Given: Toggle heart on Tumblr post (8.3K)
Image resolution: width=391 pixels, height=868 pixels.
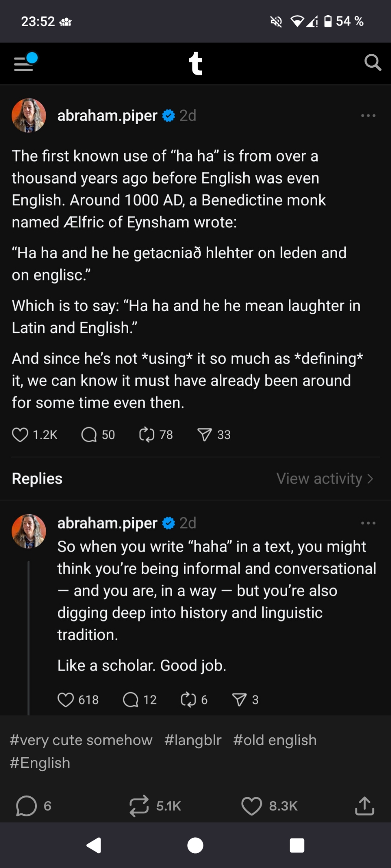Looking at the screenshot, I should click(252, 806).
